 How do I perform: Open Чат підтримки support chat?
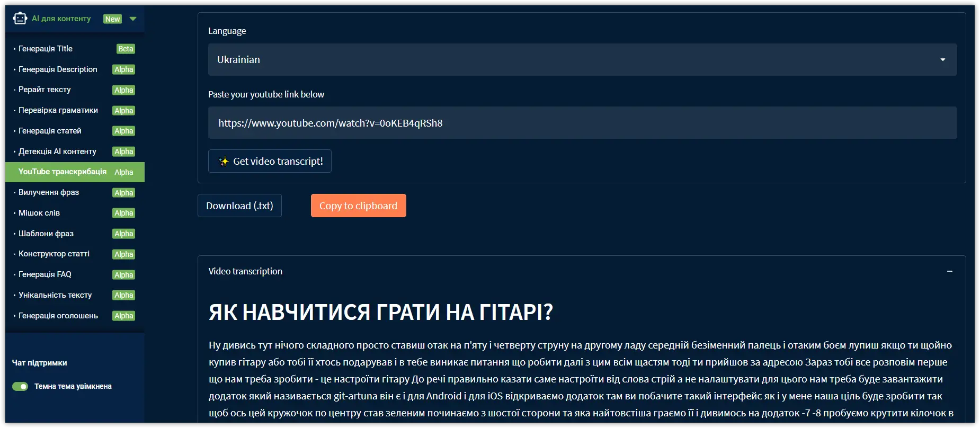(40, 363)
